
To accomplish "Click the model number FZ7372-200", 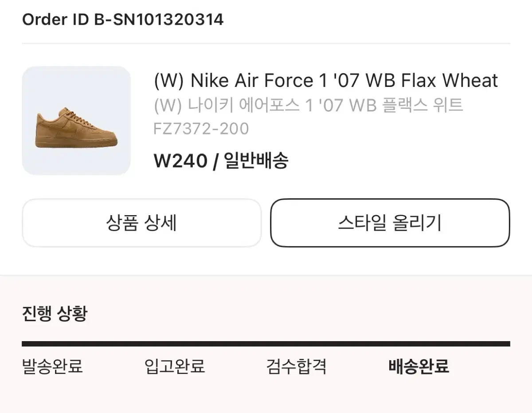I will coord(201,129).
